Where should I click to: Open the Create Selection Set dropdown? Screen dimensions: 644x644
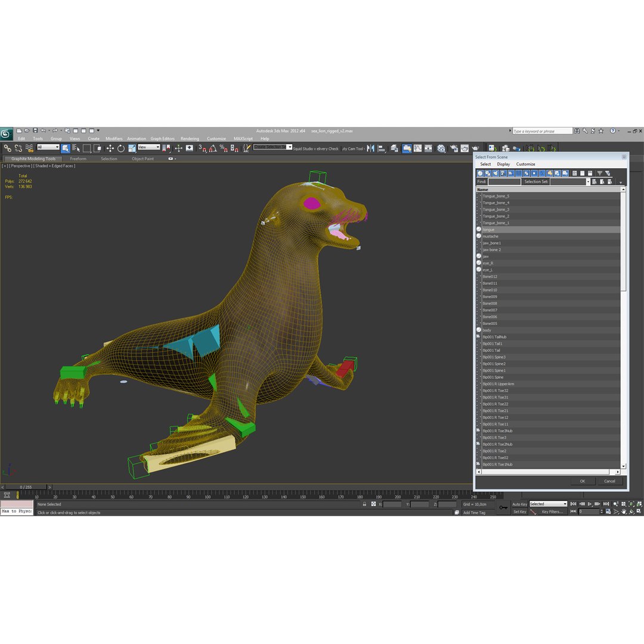pyautogui.click(x=273, y=147)
